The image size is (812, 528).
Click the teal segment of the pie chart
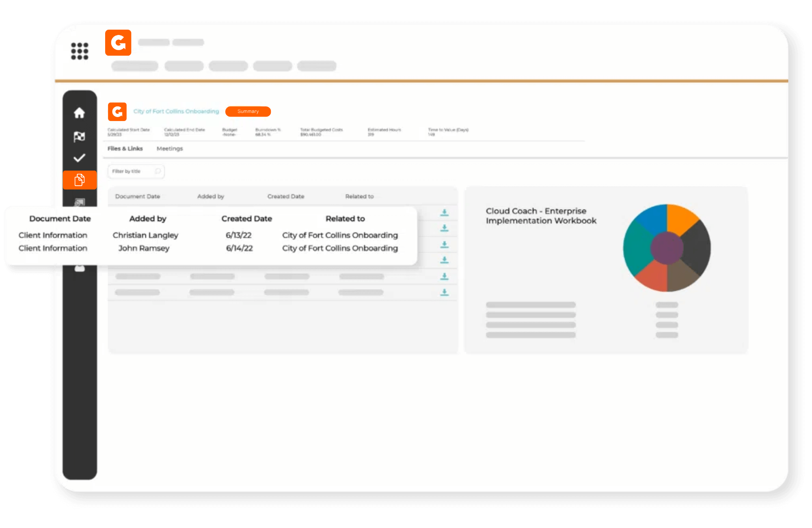pyautogui.click(x=637, y=249)
